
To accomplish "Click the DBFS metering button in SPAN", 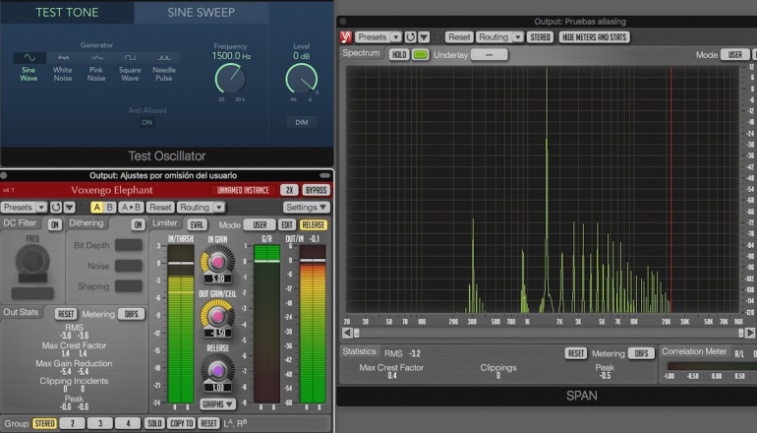I will (641, 353).
